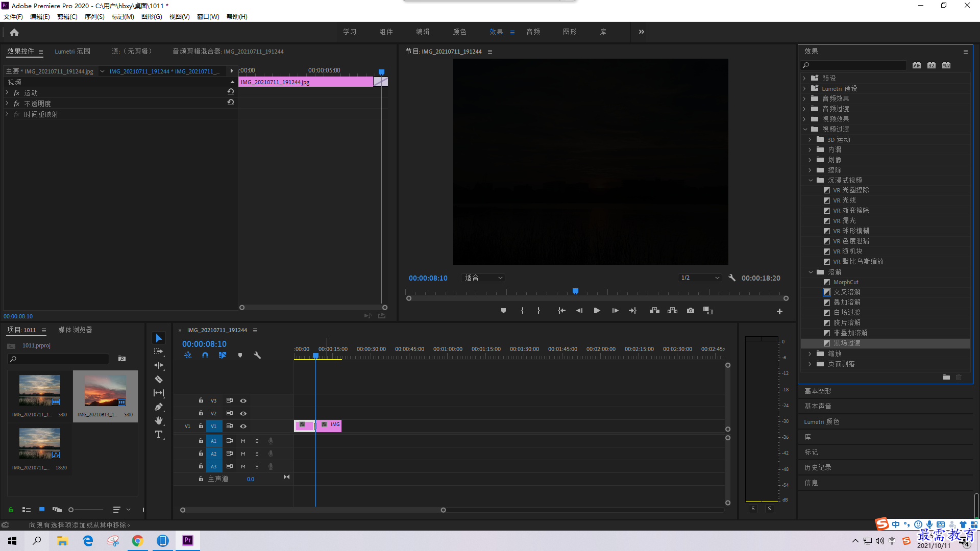The width and height of the screenshot is (980, 551).
Task: Toggle V1 track output eye
Action: click(x=243, y=426)
